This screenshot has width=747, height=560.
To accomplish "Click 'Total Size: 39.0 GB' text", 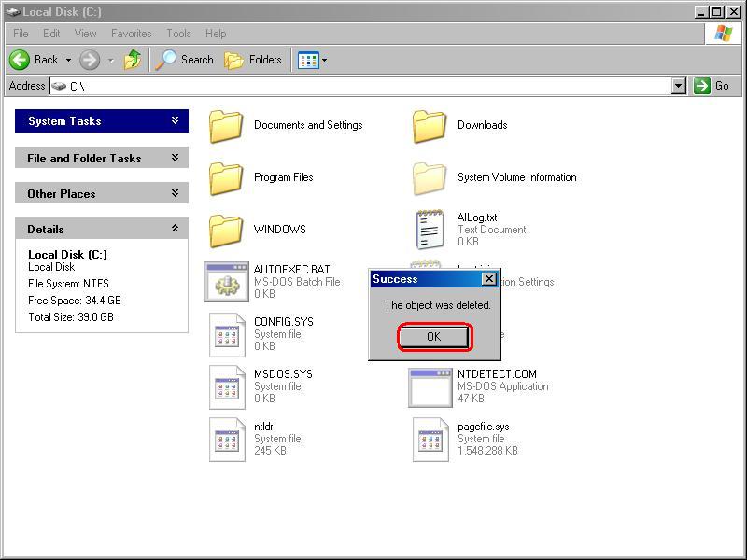I will pos(71,317).
